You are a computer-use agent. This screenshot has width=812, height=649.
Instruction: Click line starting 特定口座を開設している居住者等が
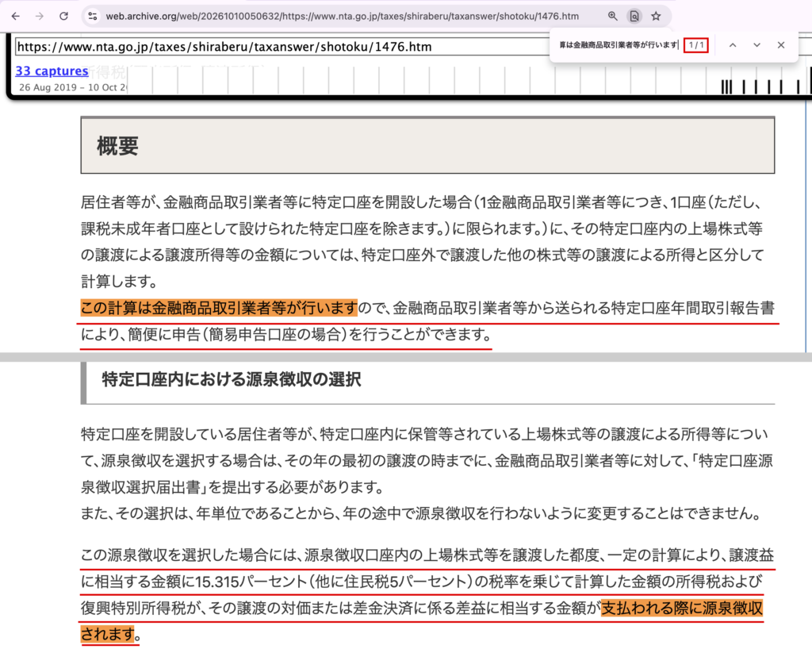pyautogui.click(x=424, y=433)
